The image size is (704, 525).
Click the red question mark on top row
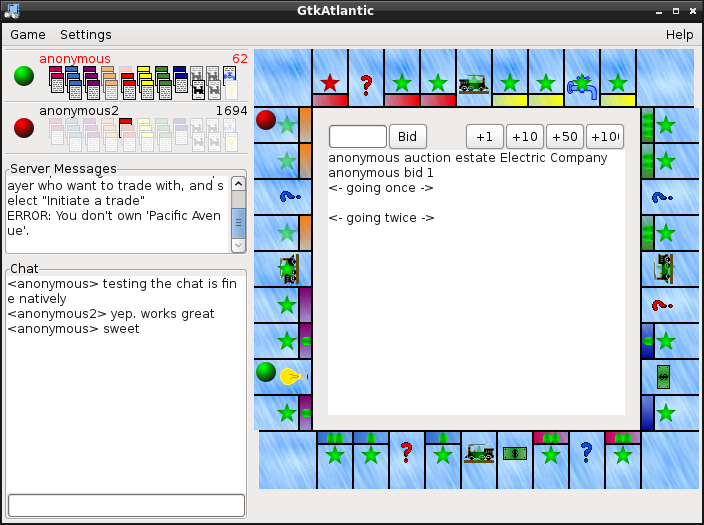click(x=366, y=85)
